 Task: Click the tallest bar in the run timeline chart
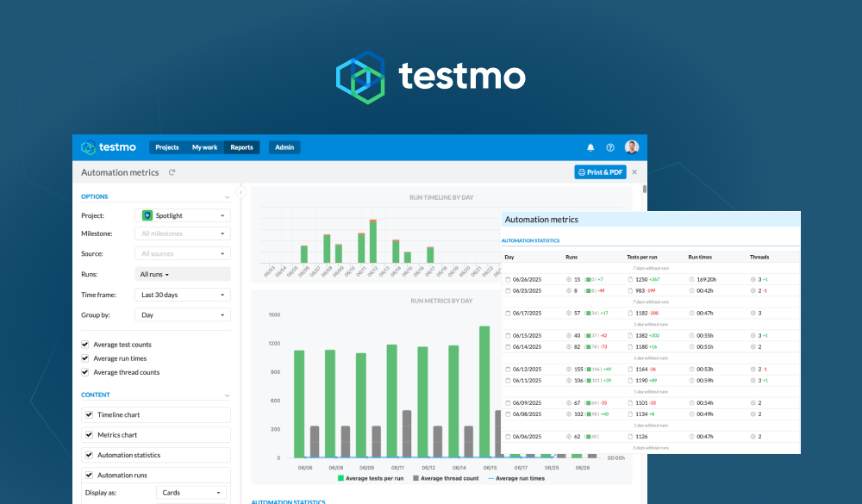click(373, 240)
